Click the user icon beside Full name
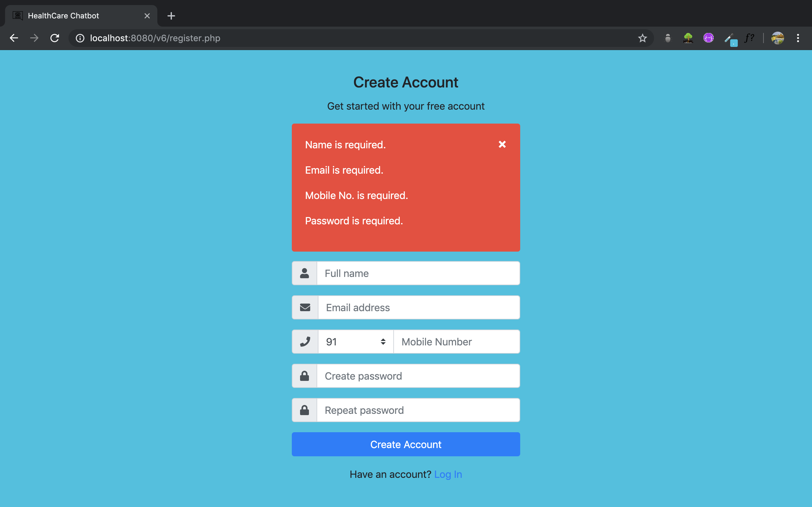Image resolution: width=812 pixels, height=507 pixels. coord(304,273)
